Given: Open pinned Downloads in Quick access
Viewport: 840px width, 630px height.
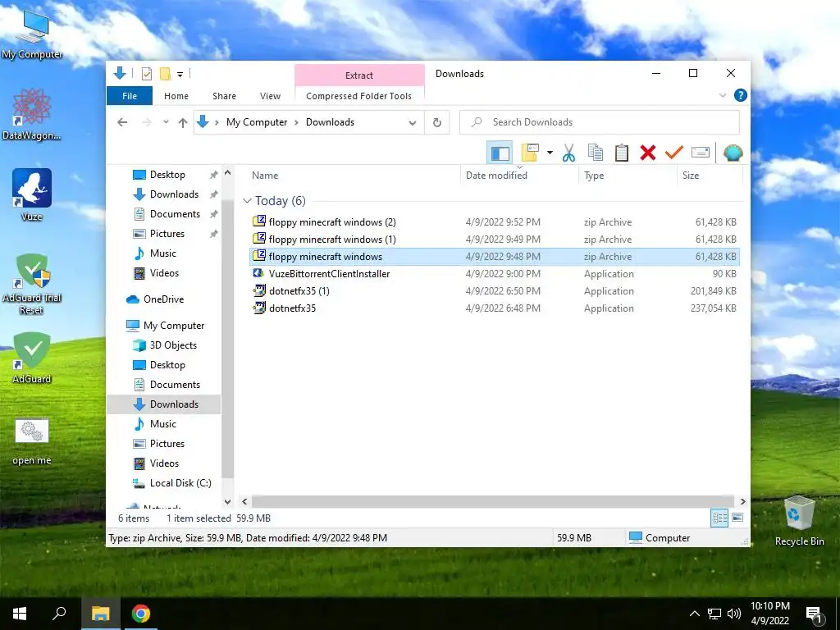Looking at the screenshot, I should click(174, 194).
